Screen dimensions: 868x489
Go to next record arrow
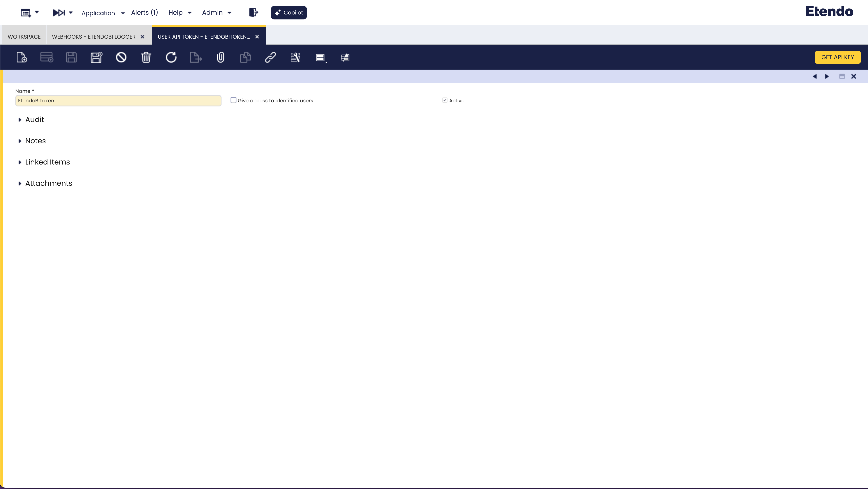coord(827,76)
